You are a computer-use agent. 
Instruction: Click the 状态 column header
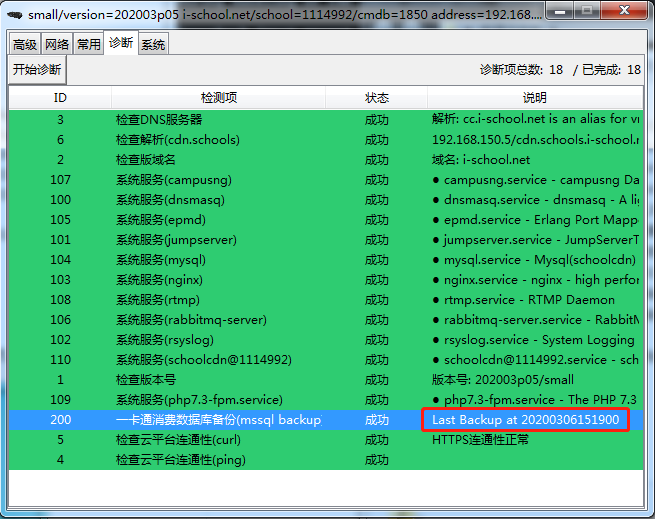pyautogui.click(x=377, y=98)
